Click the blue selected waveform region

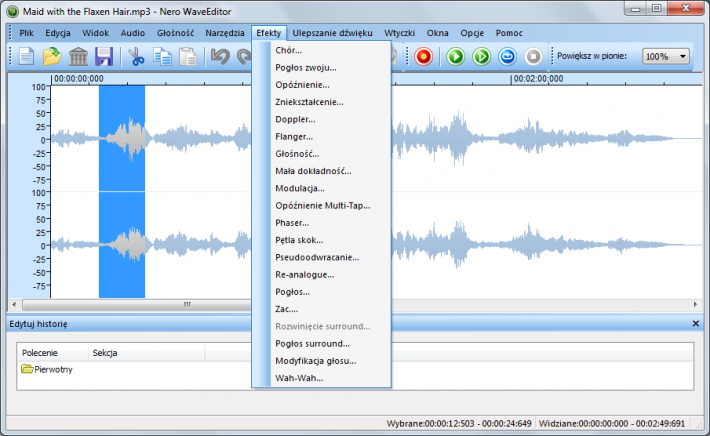coord(122,192)
